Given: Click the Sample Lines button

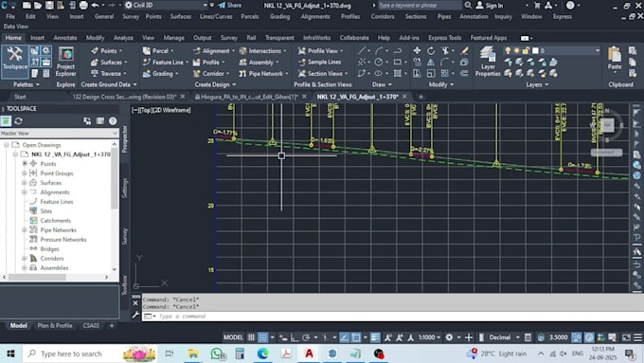Looking at the screenshot, I should tap(319, 62).
